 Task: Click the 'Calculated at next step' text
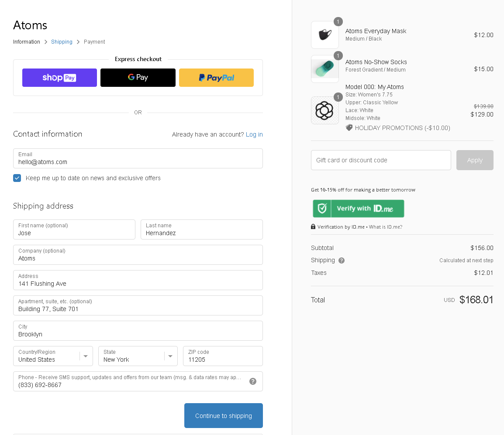tap(466, 260)
